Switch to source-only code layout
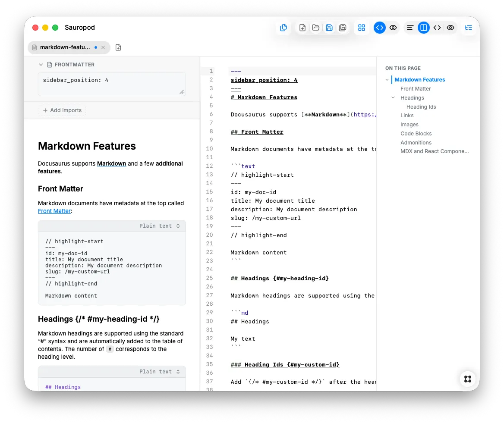Viewport: 504px width, 423px height. click(x=437, y=28)
